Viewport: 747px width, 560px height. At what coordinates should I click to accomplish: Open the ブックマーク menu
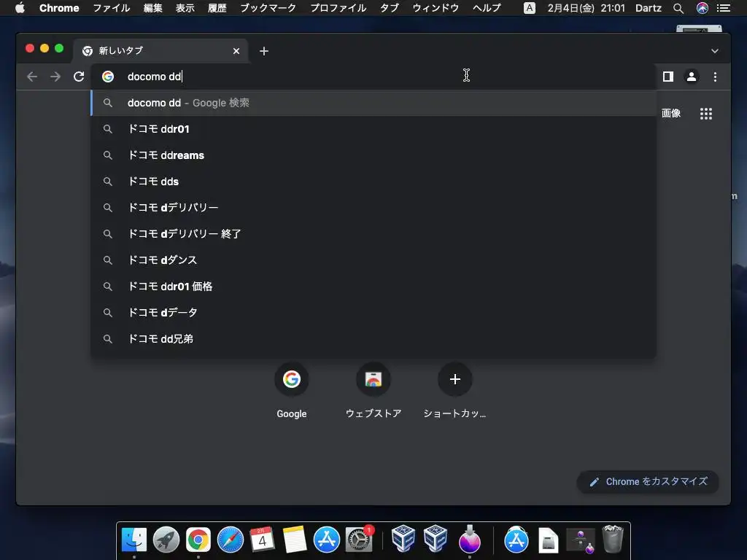(268, 8)
